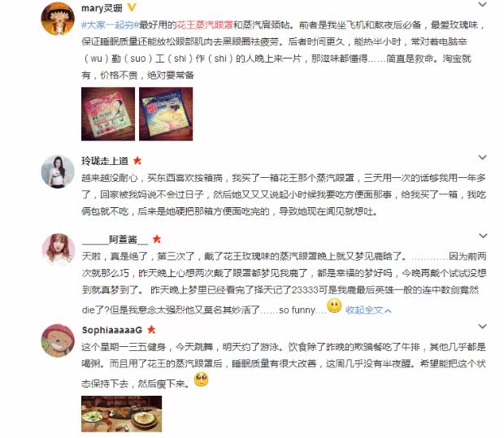Click the red star beside 玲珑走上道
The width and height of the screenshot is (504, 438).
137,160
